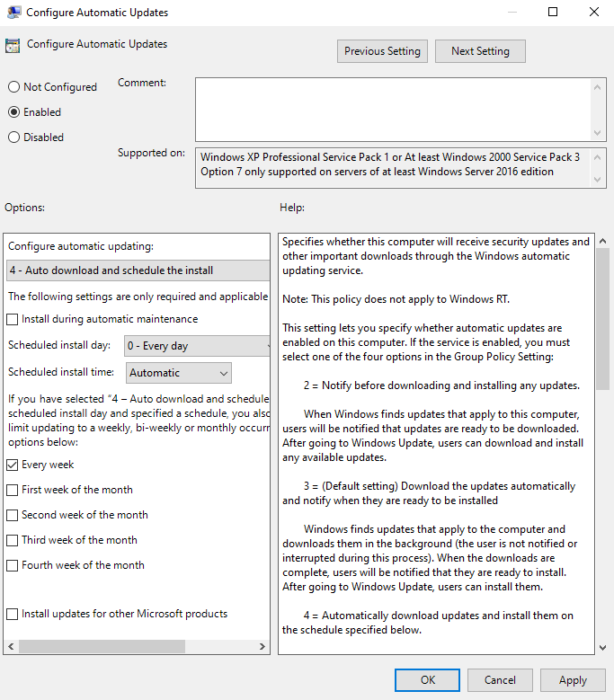Image resolution: width=614 pixels, height=700 pixels.
Task: Click the 'Configure automatic updating:' label
Action: (x=81, y=246)
